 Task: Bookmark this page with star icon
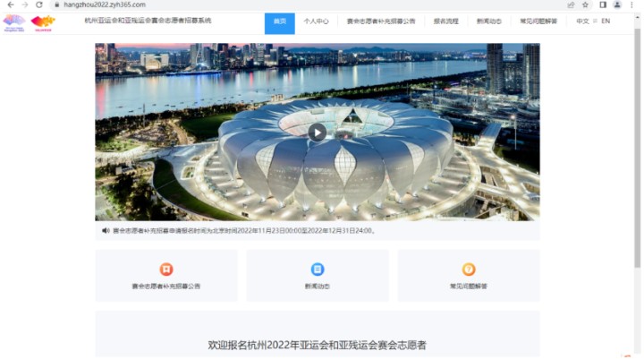pos(585,4)
